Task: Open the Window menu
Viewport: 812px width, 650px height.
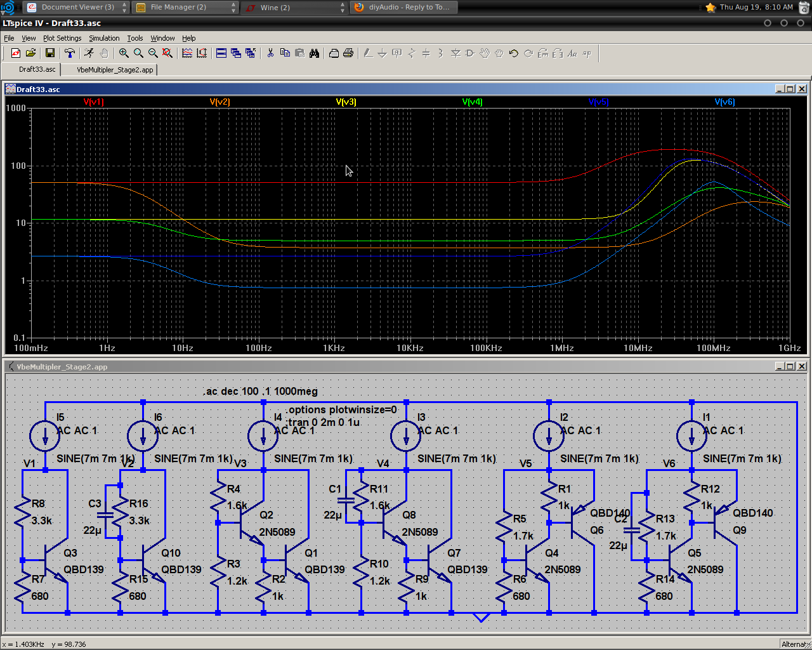Action: click(x=162, y=38)
